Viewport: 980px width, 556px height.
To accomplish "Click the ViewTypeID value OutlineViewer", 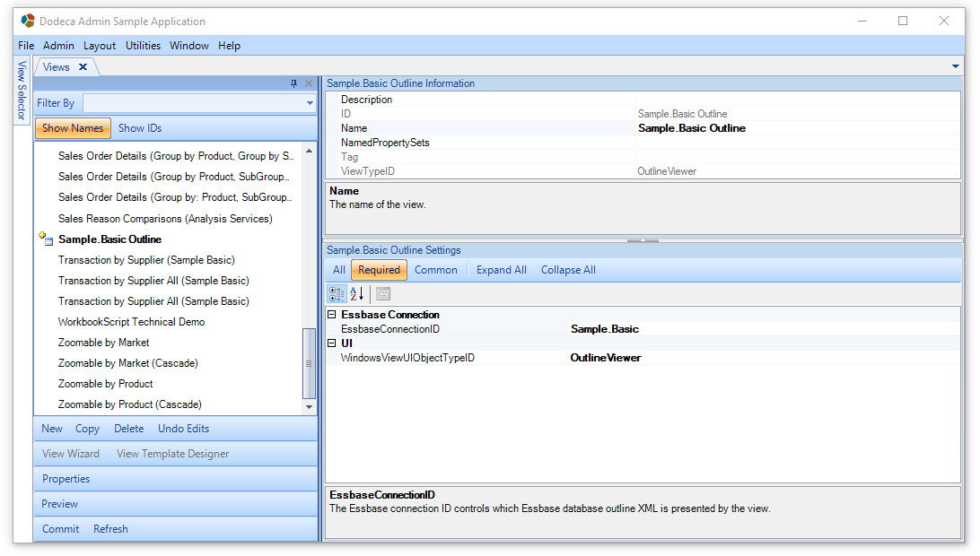I will coord(667,171).
